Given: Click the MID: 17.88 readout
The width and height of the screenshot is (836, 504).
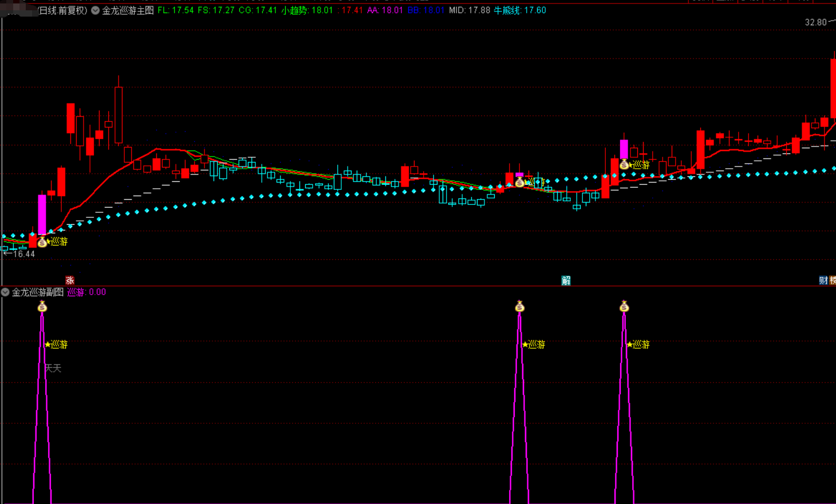Looking at the screenshot, I should (470, 10).
